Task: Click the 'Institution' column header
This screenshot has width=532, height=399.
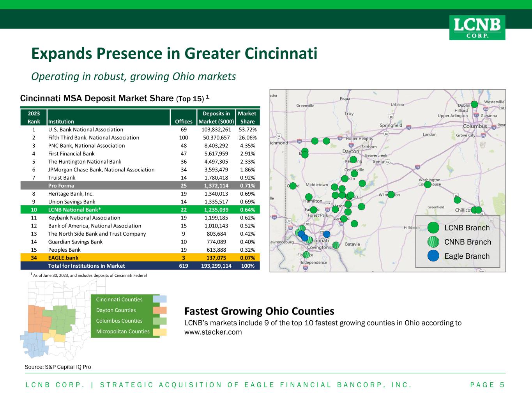Action: [x=61, y=122]
